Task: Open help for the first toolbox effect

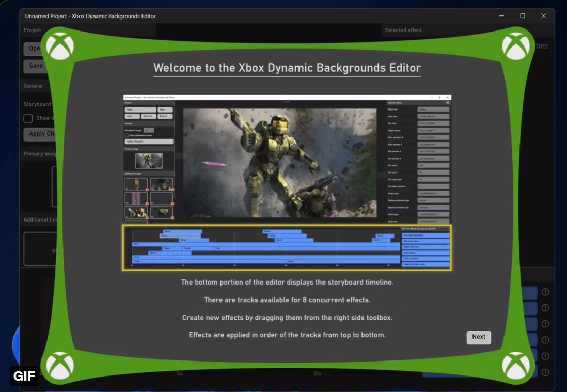Action: coord(545,292)
